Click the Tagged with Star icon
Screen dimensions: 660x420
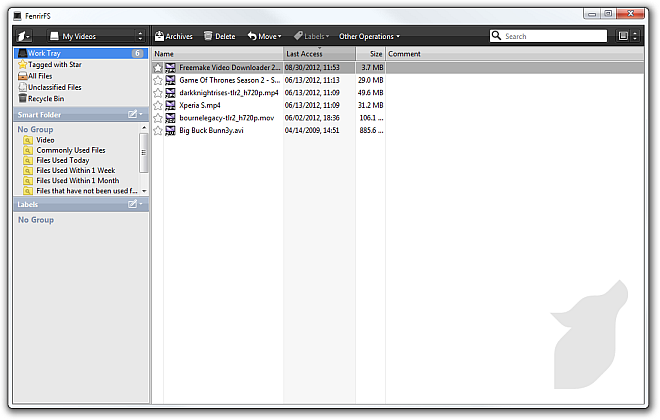click(x=22, y=65)
